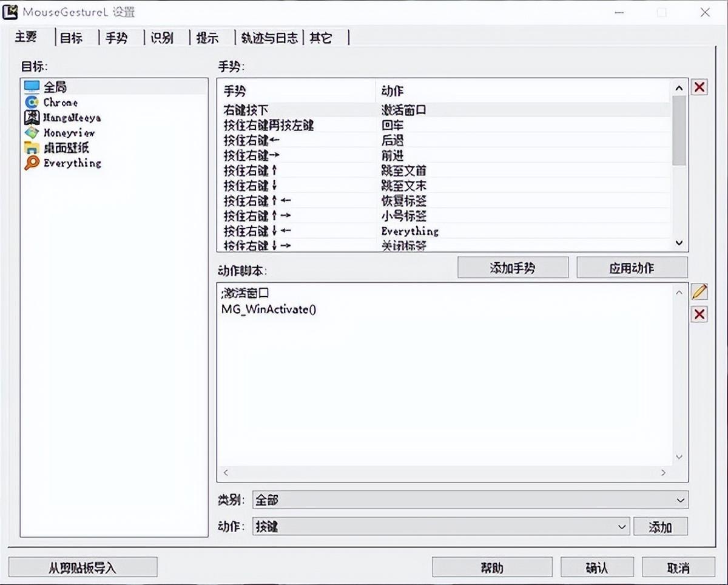Switch to the 其它 tab
The height and width of the screenshot is (585, 728).
tap(321, 38)
